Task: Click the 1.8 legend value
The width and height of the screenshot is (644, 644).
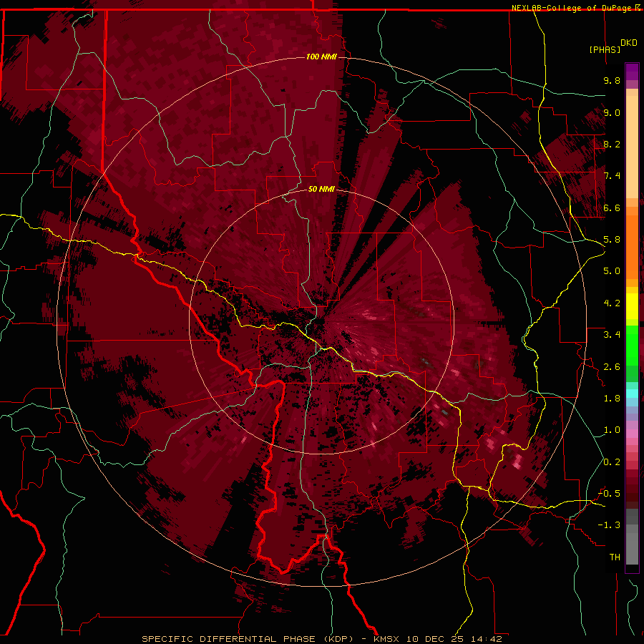Action: (612, 399)
